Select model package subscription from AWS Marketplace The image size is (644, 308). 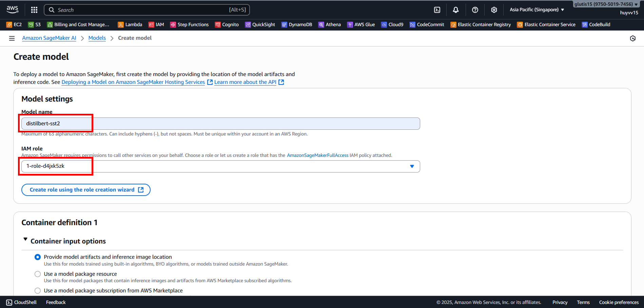pos(38,291)
